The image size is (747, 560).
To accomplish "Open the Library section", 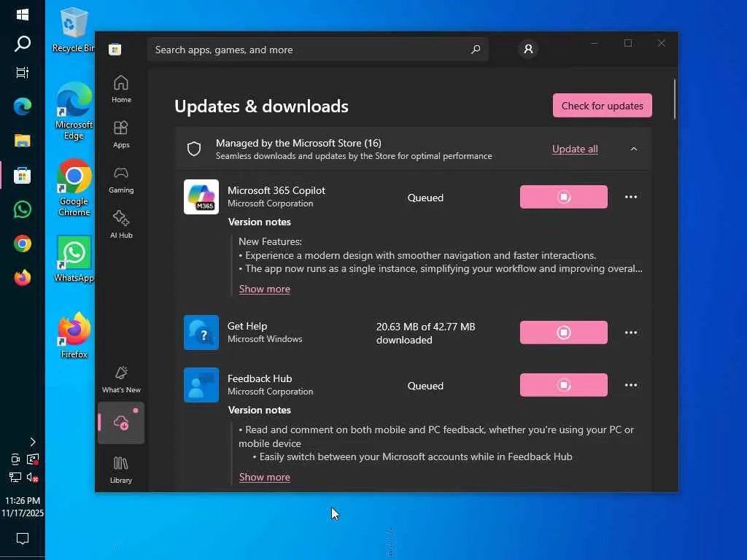I will click(121, 470).
